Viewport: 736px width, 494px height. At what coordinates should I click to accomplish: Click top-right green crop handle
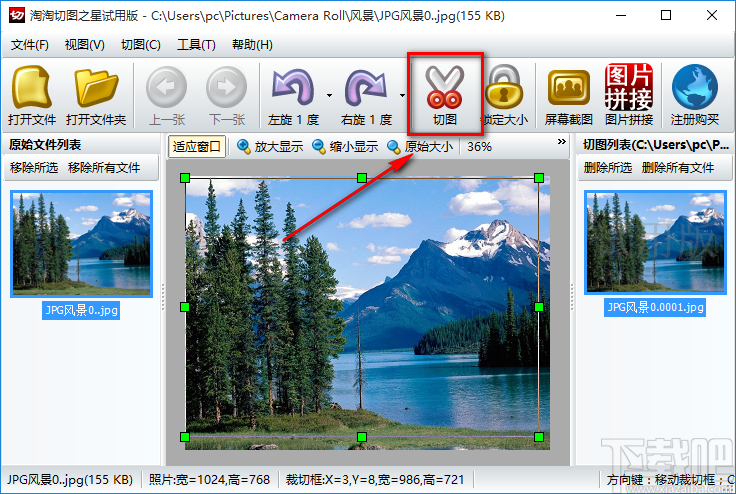(x=539, y=178)
